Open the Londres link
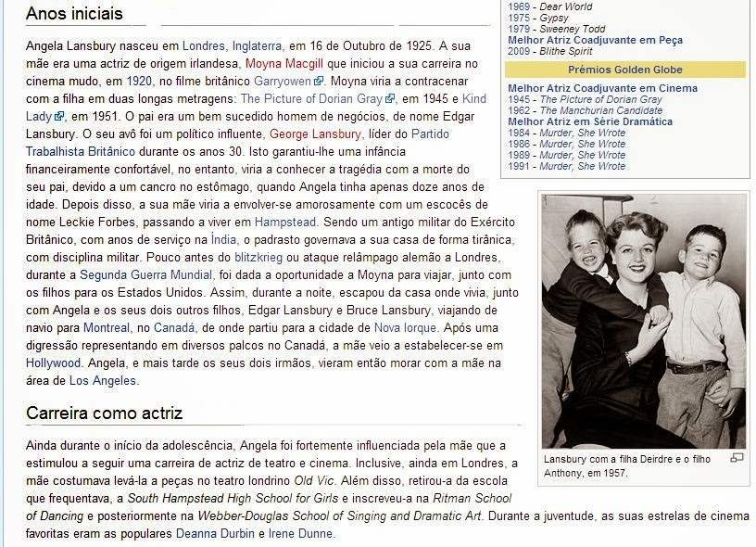Screen dimensions: 756x547 tap(204, 45)
